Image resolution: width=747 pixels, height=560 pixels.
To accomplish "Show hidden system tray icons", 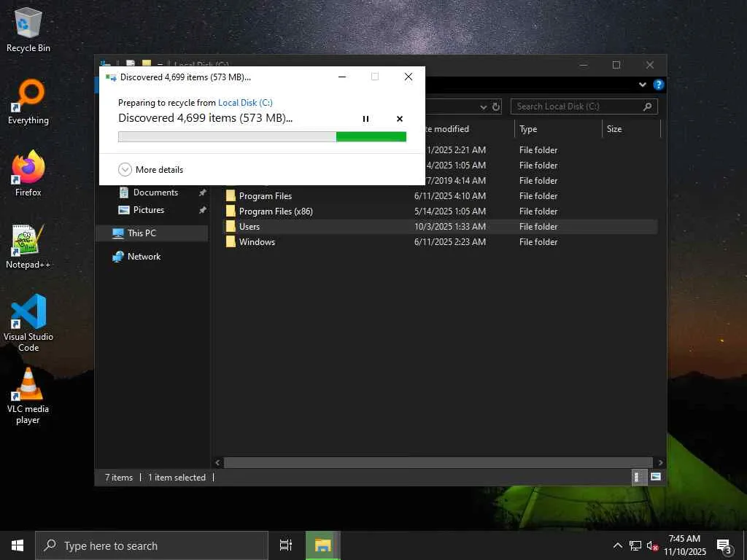I will coord(617,545).
